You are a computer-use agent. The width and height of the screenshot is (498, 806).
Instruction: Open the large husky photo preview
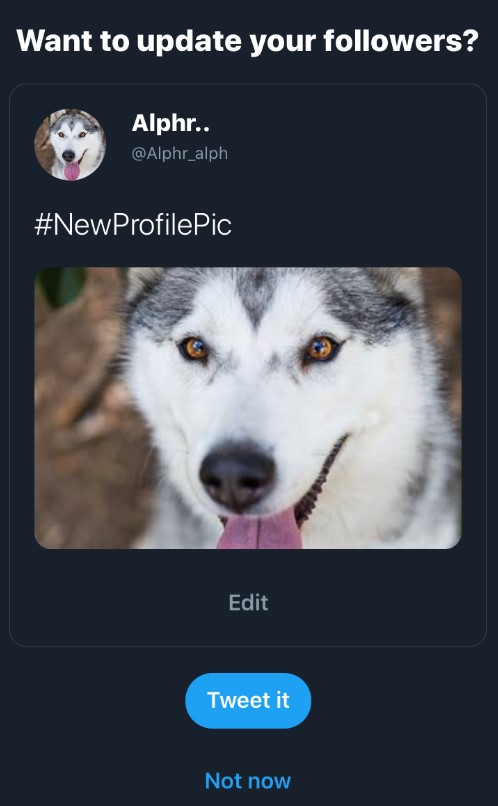[248, 408]
